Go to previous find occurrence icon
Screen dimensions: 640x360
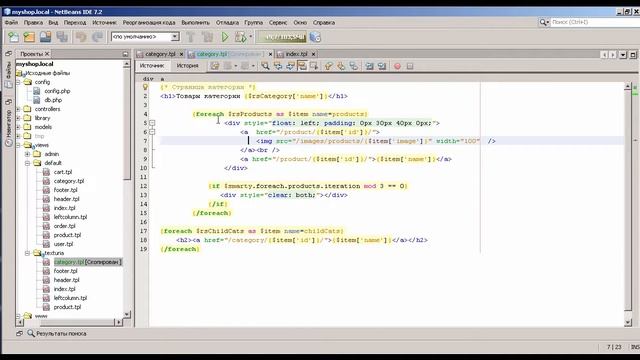coord(278,66)
